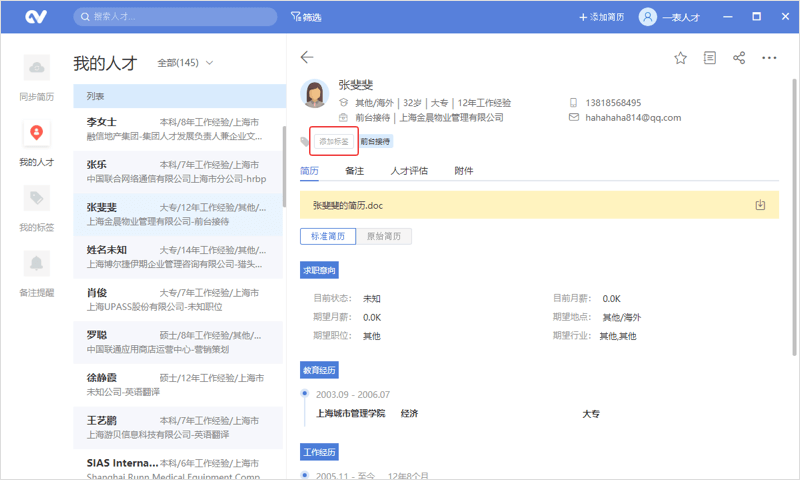Click email hahahaha814@qq.com

click(633, 118)
